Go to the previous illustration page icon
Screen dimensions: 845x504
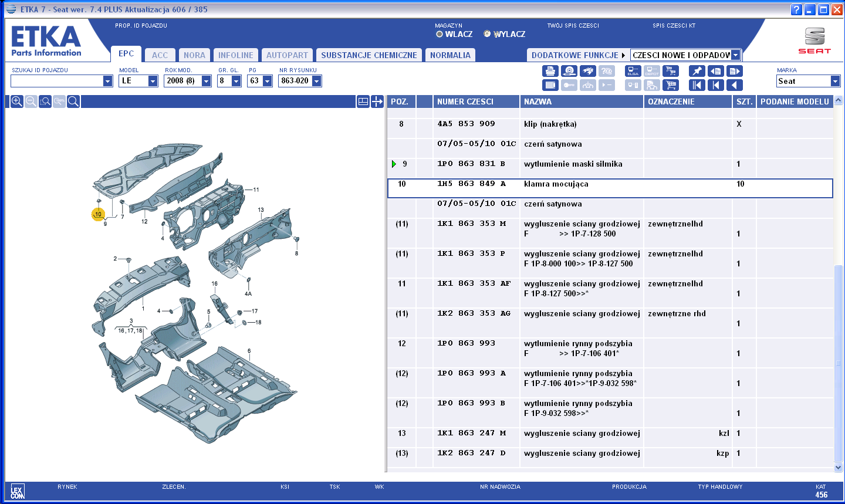715,71
